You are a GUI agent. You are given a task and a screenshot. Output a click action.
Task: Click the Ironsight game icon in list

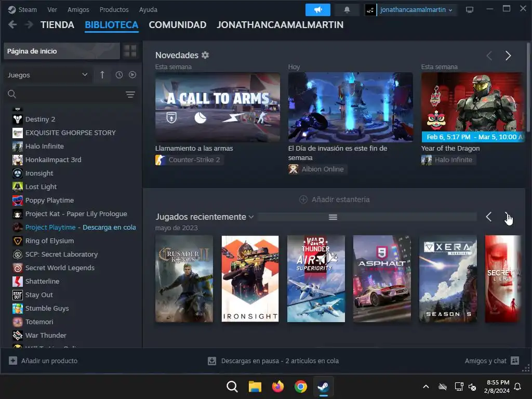[x=18, y=174]
